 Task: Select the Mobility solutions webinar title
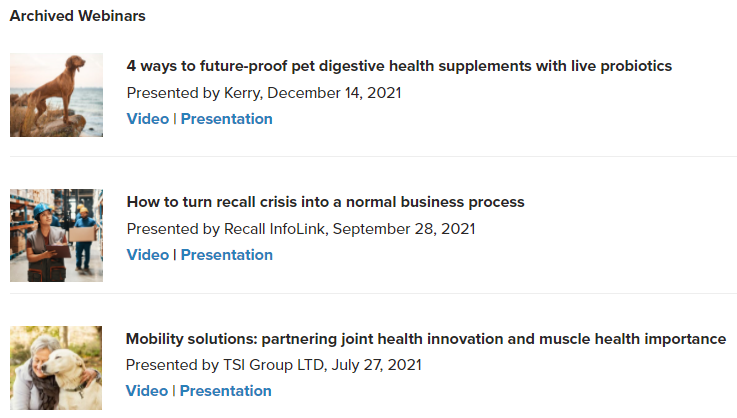tap(426, 339)
